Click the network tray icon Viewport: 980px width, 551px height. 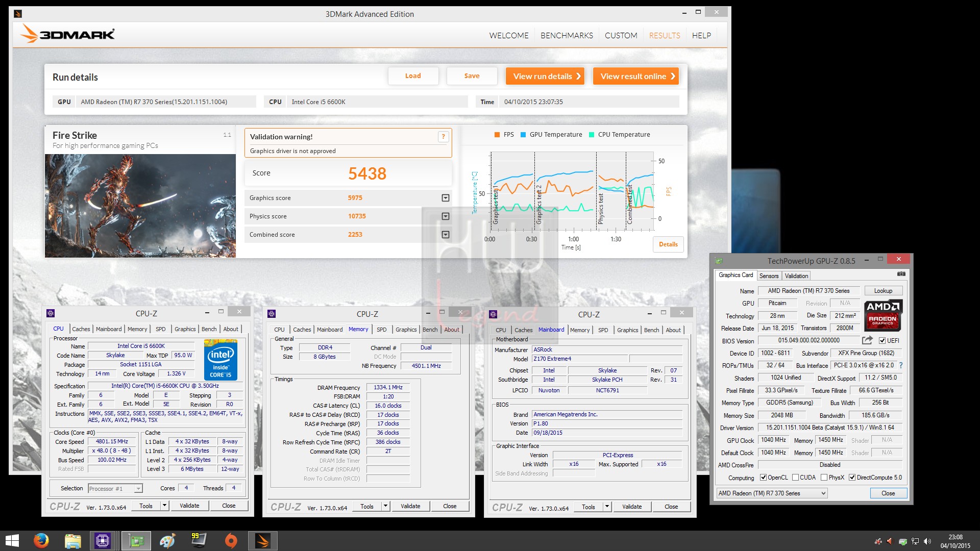(915, 541)
